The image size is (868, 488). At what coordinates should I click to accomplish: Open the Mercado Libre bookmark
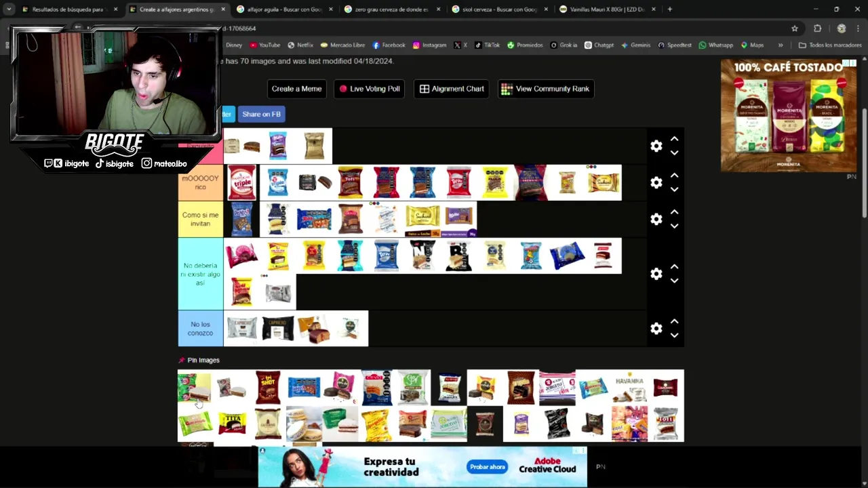click(342, 45)
